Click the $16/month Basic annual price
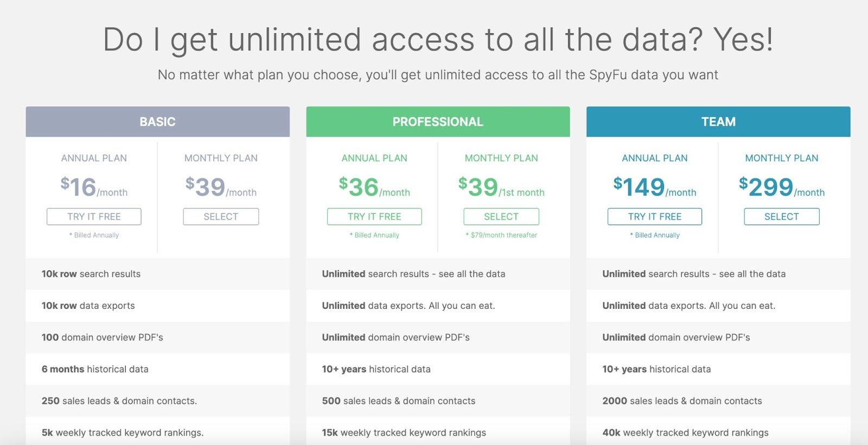The width and height of the screenshot is (868, 445). [94, 187]
